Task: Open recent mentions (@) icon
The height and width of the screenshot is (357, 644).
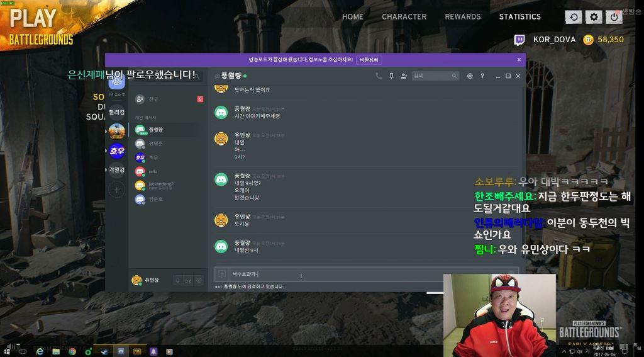Action: click(470, 76)
